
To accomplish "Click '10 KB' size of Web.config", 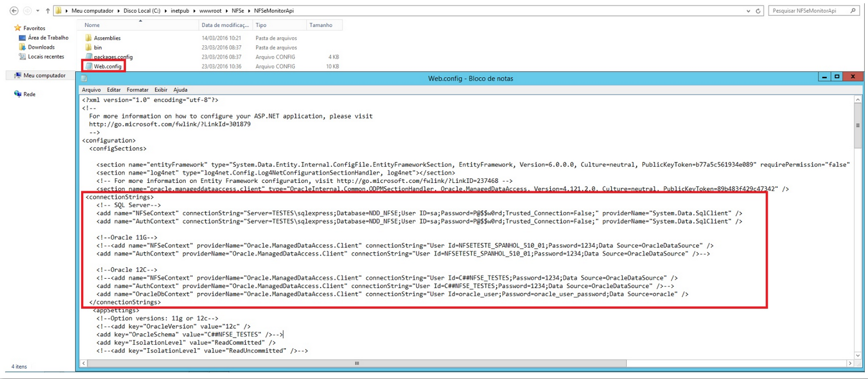I will point(332,66).
